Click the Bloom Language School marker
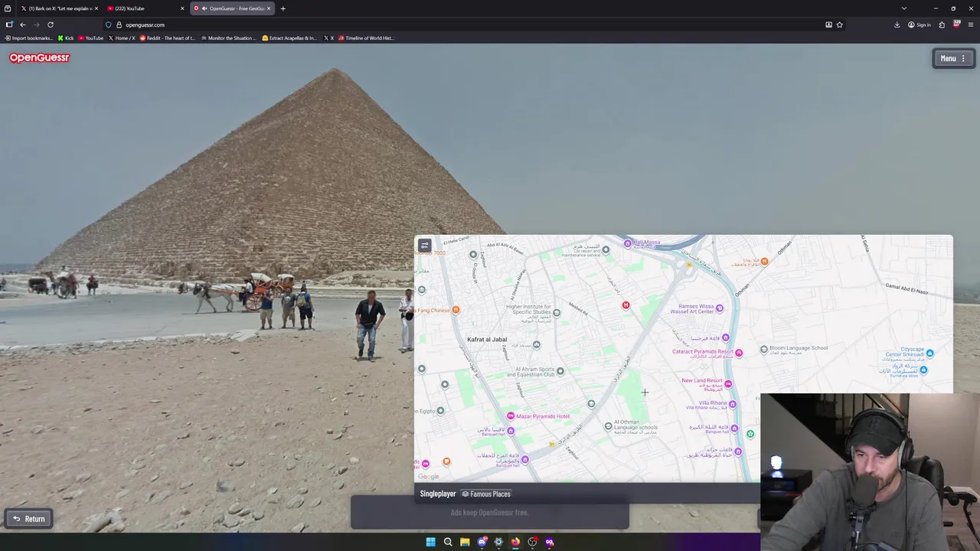 pyautogui.click(x=763, y=349)
